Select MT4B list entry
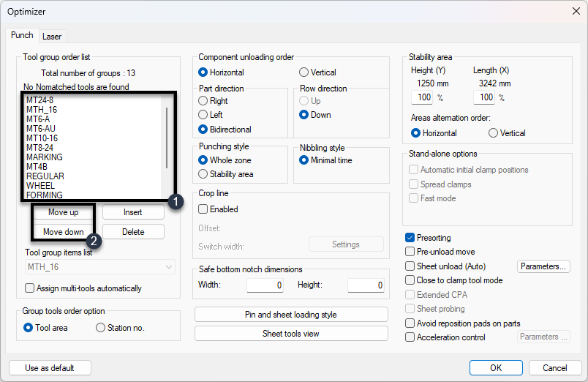 click(37, 167)
